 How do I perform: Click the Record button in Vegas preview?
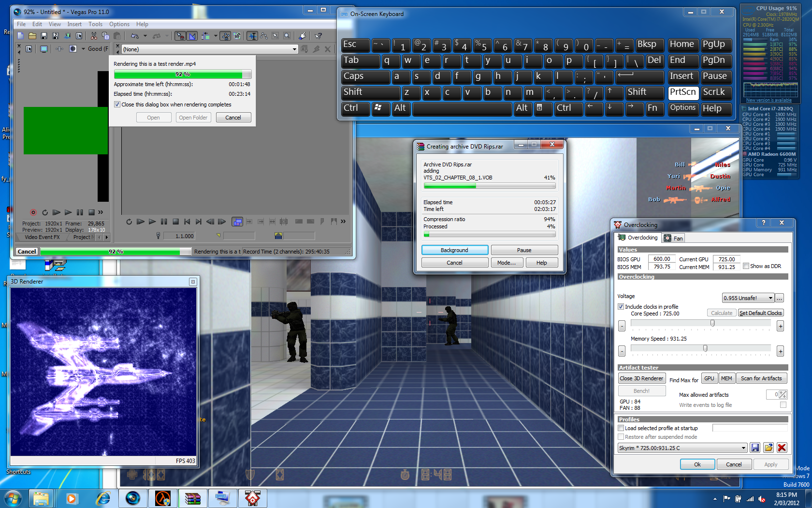[x=33, y=212]
